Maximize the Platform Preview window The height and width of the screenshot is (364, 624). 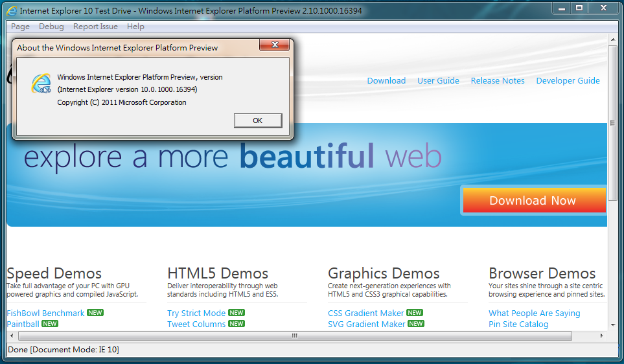tap(579, 8)
